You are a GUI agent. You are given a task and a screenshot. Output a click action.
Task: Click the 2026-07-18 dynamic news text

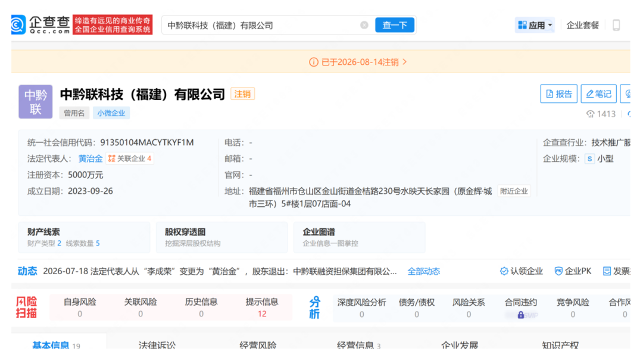pos(220,271)
